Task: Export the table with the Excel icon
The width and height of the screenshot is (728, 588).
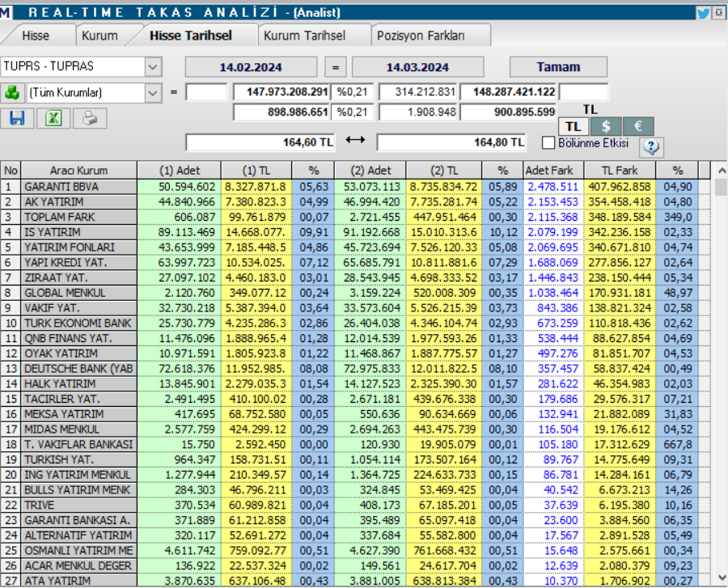Action: coord(53,118)
